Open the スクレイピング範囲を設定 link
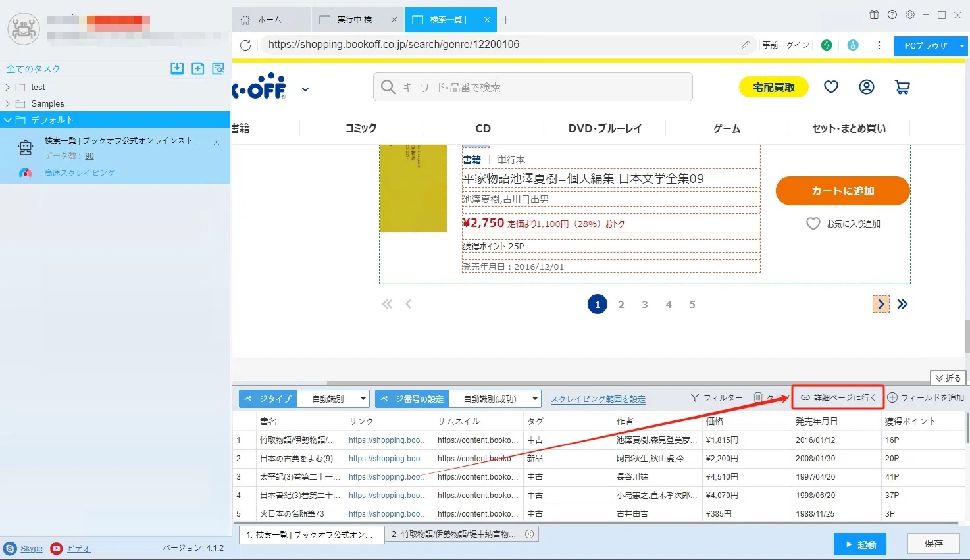This screenshot has width=970, height=560. (x=598, y=399)
